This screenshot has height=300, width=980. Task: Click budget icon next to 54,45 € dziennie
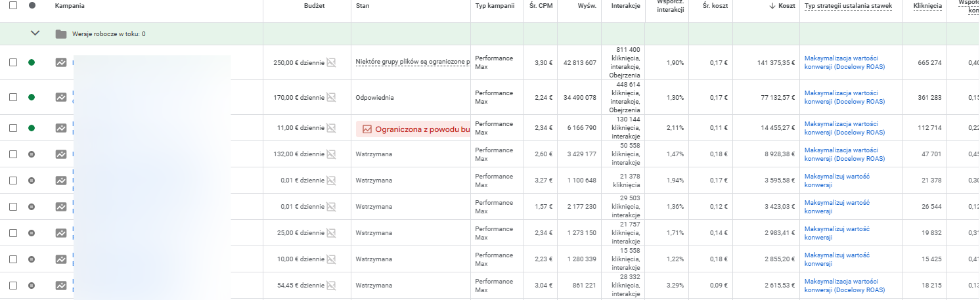coord(332,286)
